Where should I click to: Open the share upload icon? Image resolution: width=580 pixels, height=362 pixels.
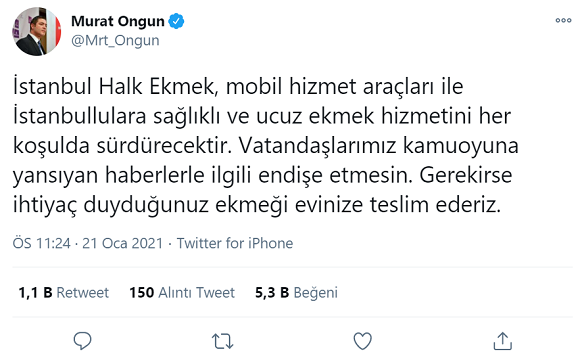(x=503, y=341)
